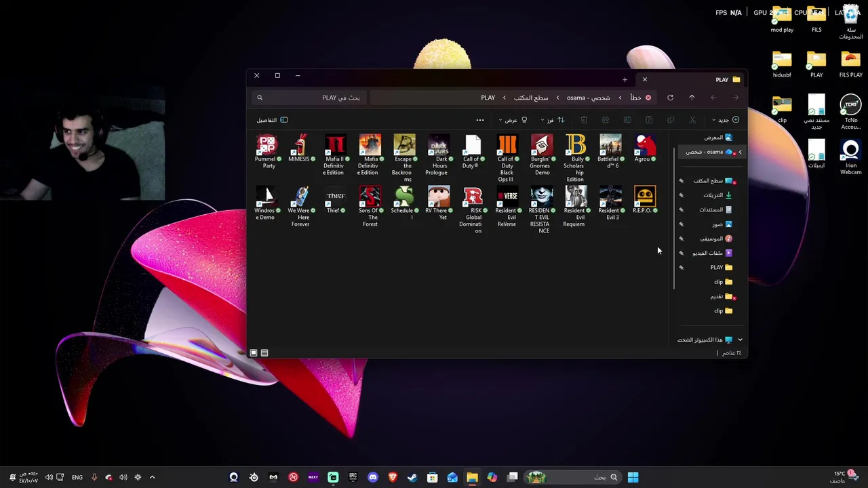Viewport: 868px width, 488px height.
Task: Select the R.E.P.O. game shortcut
Action: [645, 199]
